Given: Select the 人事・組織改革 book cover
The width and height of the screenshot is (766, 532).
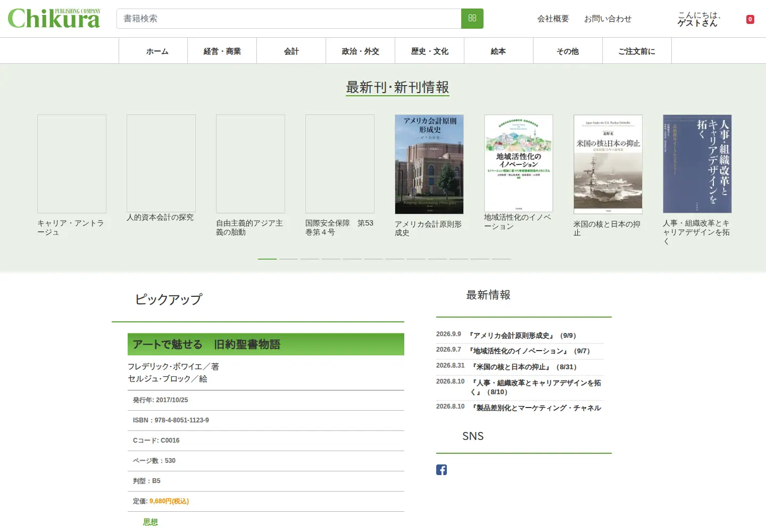Looking at the screenshot, I should click(697, 164).
